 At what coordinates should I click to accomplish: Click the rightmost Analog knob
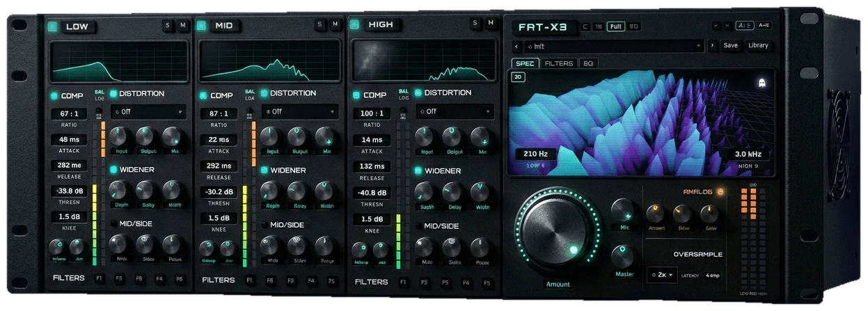[x=709, y=213]
